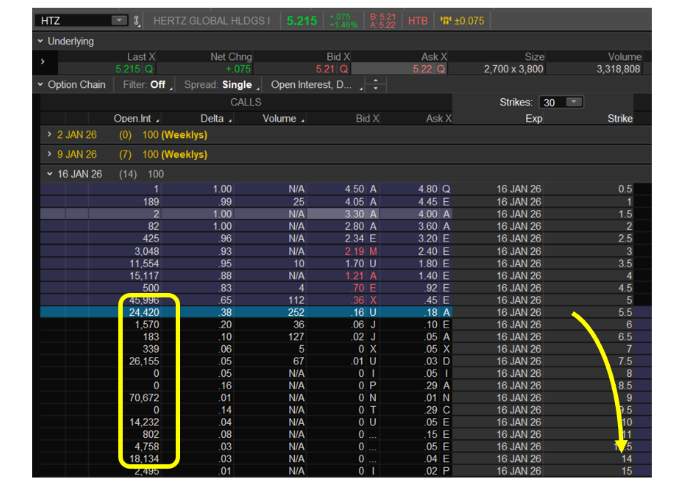Click ask 4.80 Q for 0.5 strike
Image resolution: width=679 pixels, height=495 pixels.
pos(434,189)
